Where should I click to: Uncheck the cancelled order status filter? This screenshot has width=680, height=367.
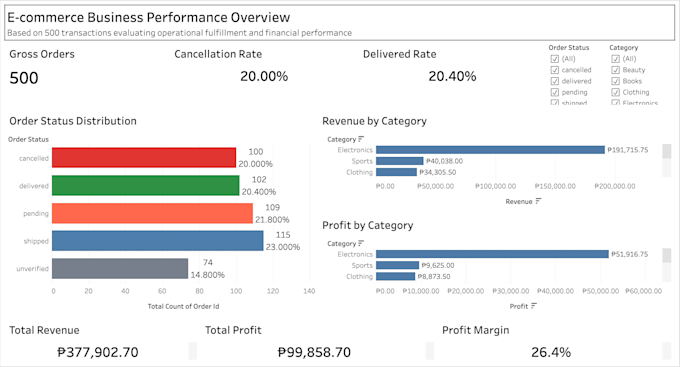click(555, 70)
